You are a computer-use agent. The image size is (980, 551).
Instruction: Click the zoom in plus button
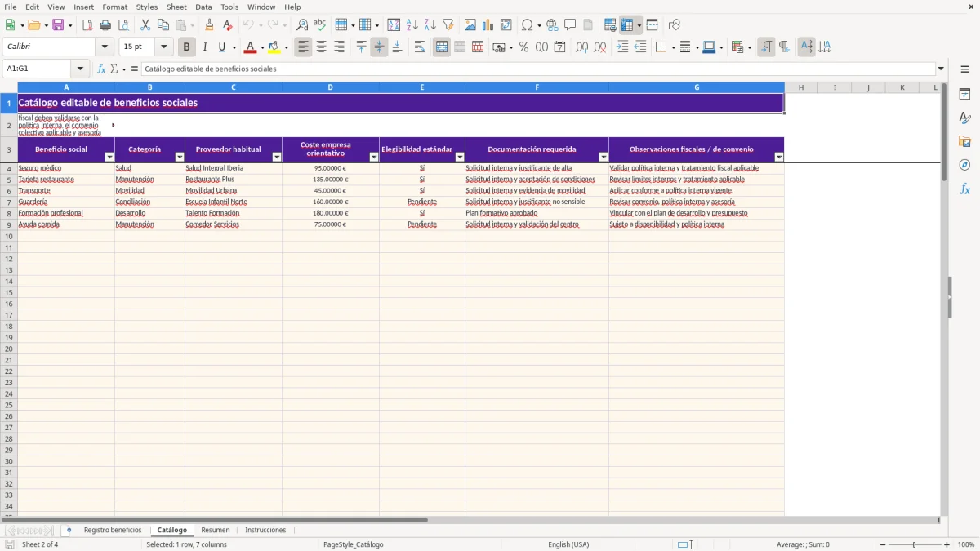[947, 544]
